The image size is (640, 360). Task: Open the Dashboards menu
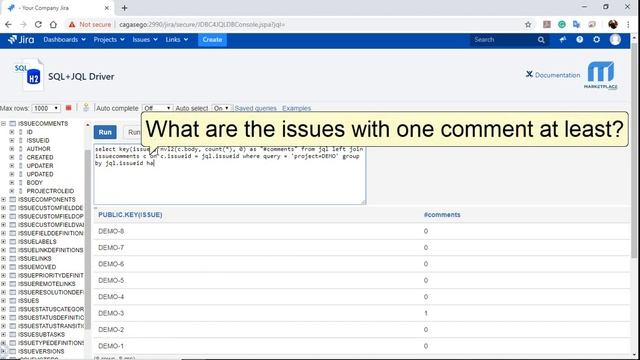coord(64,40)
